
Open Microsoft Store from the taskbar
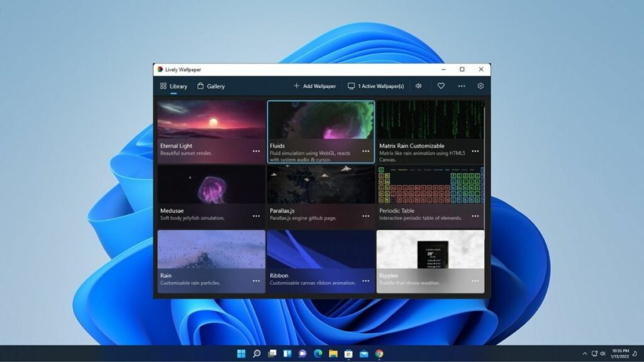pyautogui.click(x=348, y=354)
